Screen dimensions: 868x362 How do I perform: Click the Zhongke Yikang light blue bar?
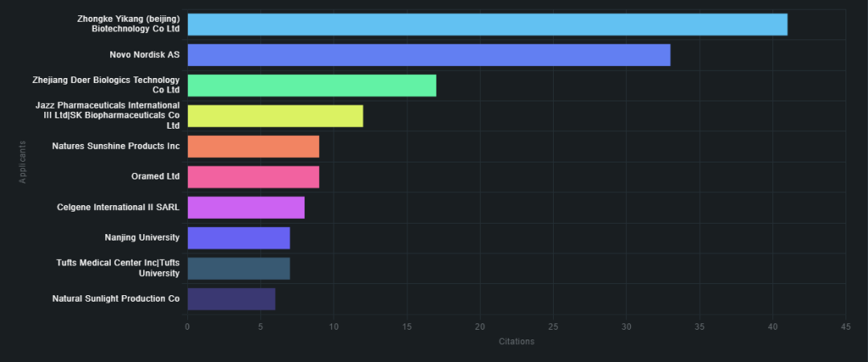[x=487, y=24]
